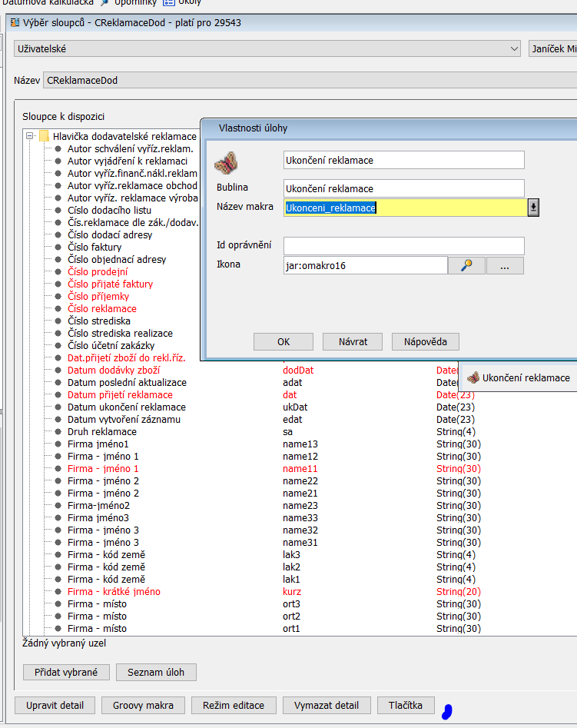The image size is (577, 728).
Task: Click the folder icon of Hlavička dodavatelské reklamace
Action: pyautogui.click(x=45, y=136)
